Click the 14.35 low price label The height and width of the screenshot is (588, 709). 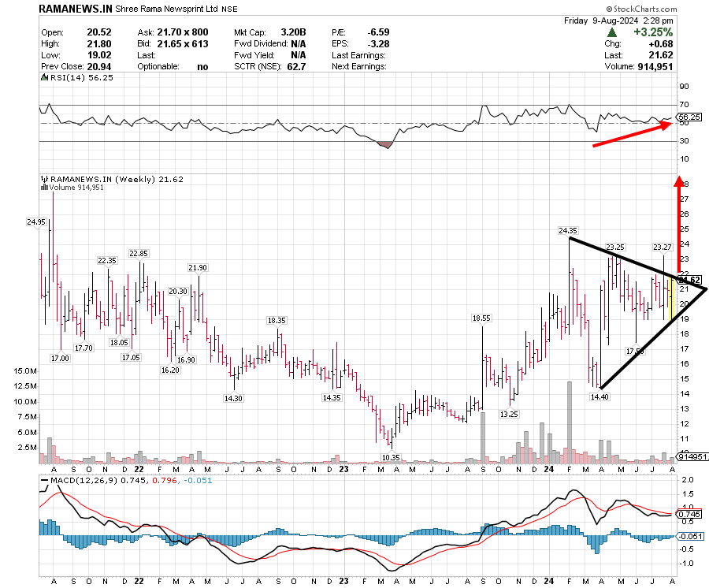pyautogui.click(x=332, y=397)
